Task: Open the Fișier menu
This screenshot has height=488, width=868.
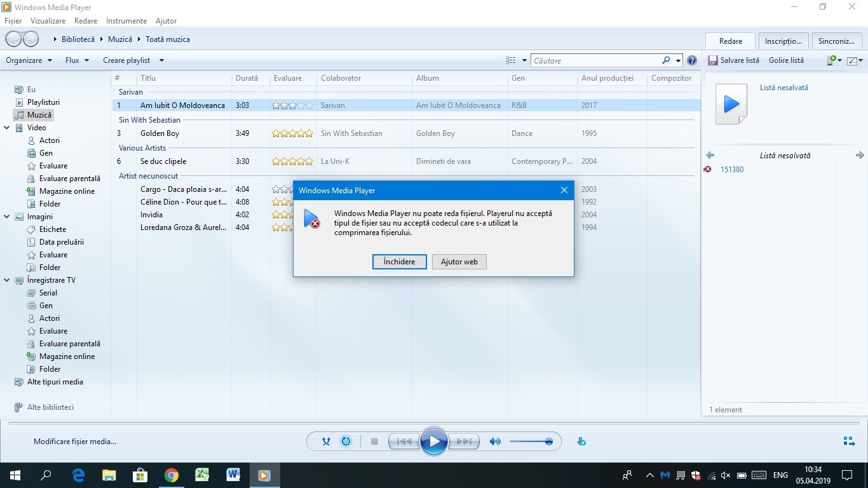Action: coord(13,21)
